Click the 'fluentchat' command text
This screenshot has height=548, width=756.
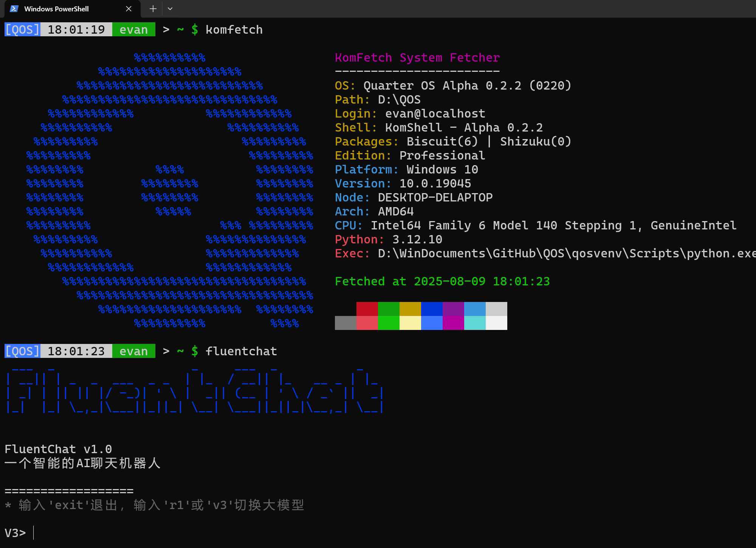241,351
